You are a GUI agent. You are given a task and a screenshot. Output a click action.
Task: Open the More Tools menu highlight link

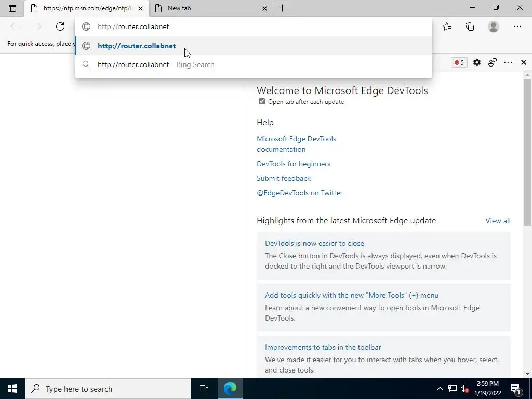[352, 295]
